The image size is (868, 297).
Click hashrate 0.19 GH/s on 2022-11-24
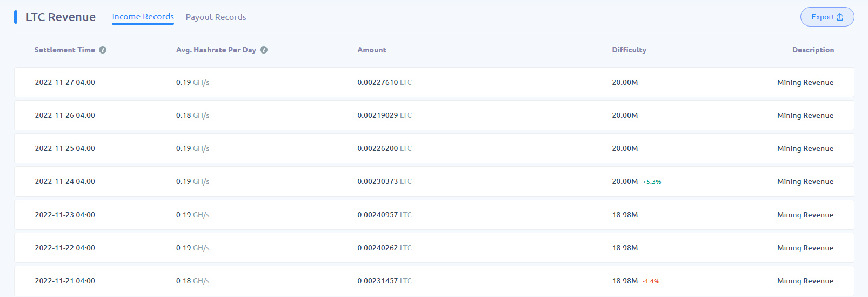tap(192, 181)
